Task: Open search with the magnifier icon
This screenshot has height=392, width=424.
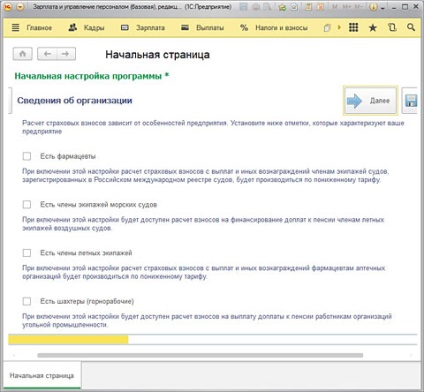Action: click(411, 28)
